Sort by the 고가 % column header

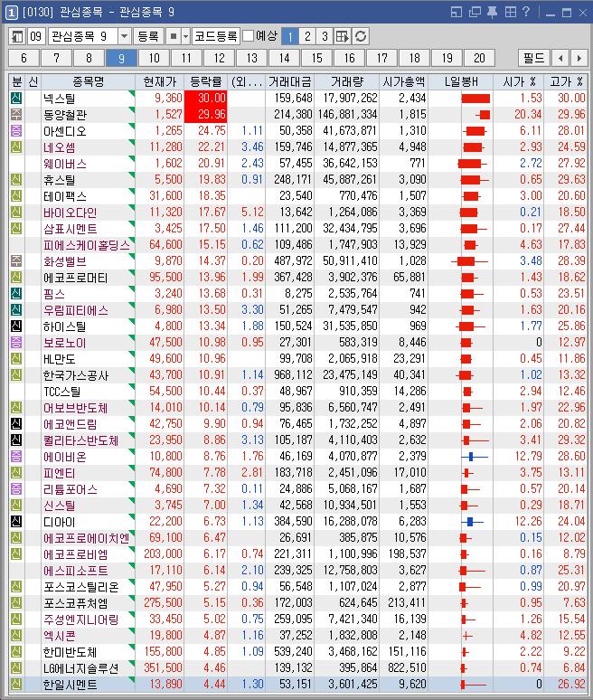[566, 81]
